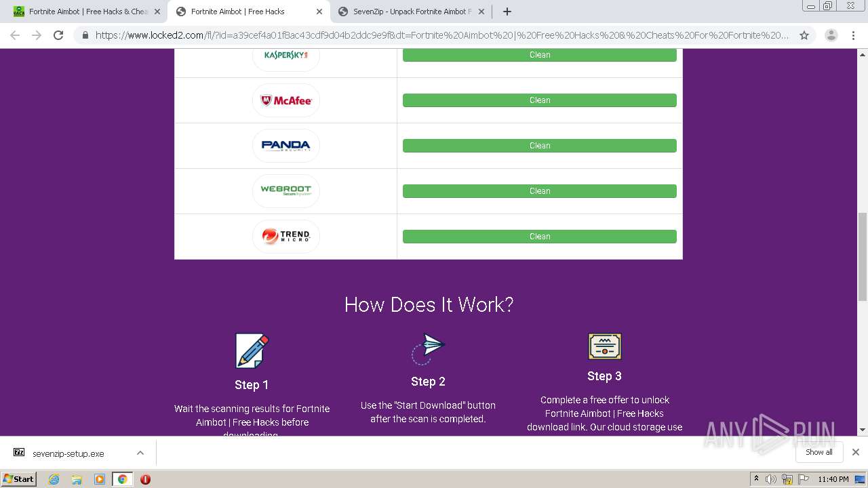Viewport: 868px width, 488px height.
Task: Open Windows Media Player from taskbar
Action: coord(100,479)
